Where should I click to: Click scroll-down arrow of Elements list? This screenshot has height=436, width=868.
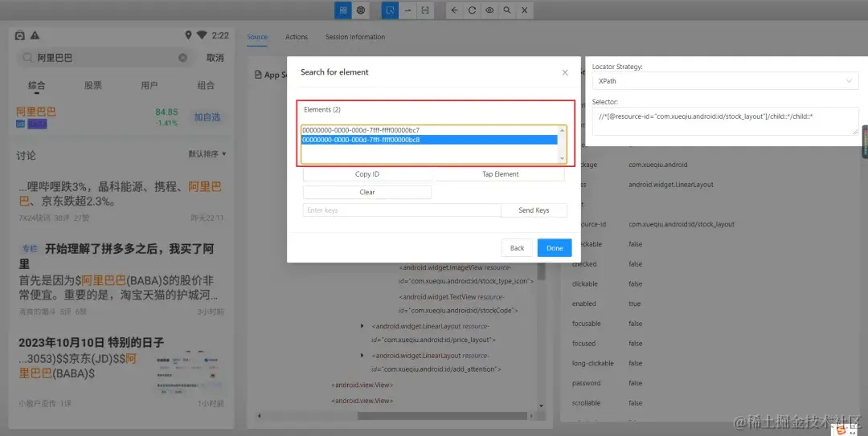[563, 159]
